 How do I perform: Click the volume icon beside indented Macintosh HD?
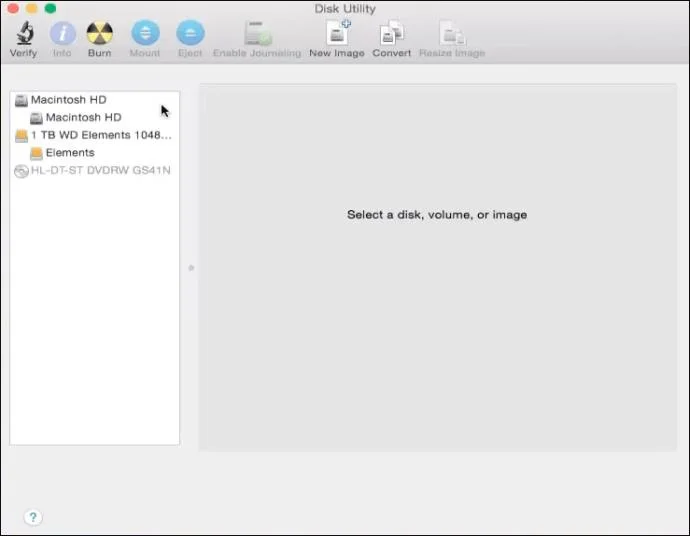coord(37,118)
